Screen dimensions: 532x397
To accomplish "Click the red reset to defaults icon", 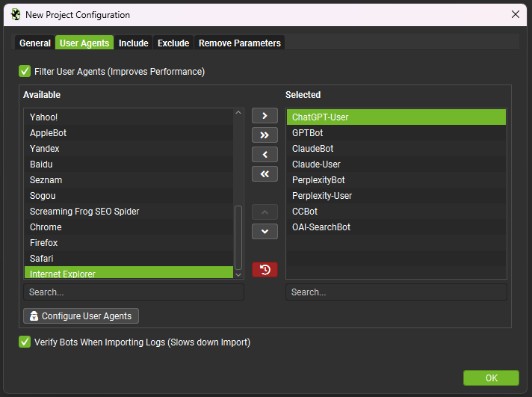I will pyautogui.click(x=265, y=269).
